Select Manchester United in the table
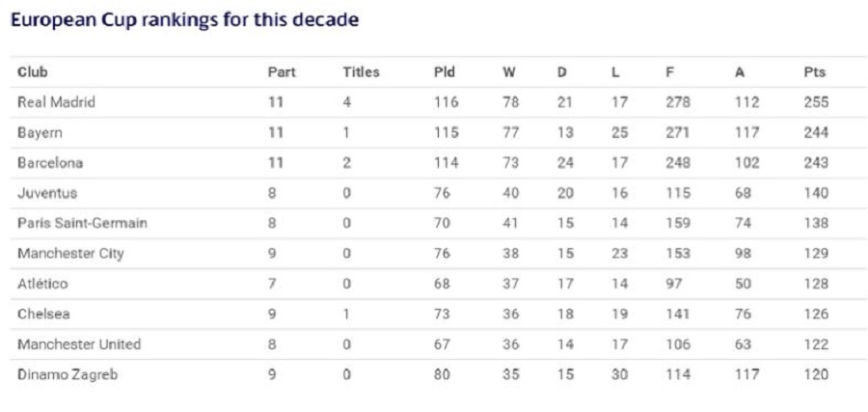The width and height of the screenshot is (868, 412). coord(79,344)
